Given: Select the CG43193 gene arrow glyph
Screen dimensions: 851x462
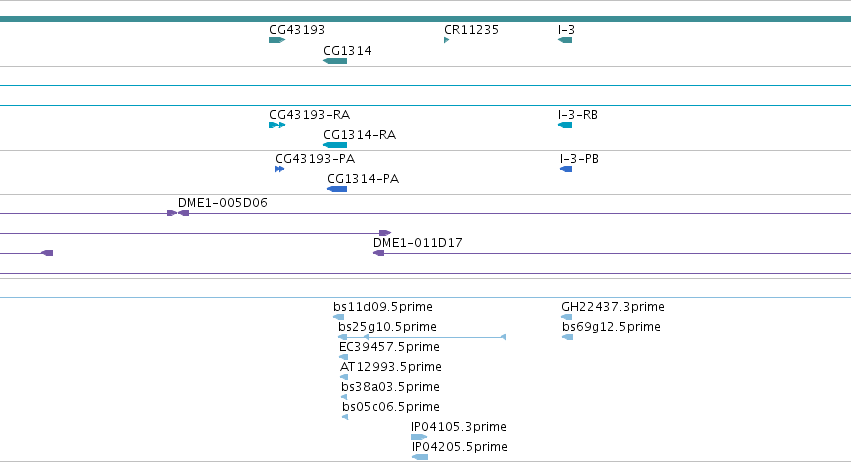Looking at the screenshot, I should pyautogui.click(x=277, y=40).
